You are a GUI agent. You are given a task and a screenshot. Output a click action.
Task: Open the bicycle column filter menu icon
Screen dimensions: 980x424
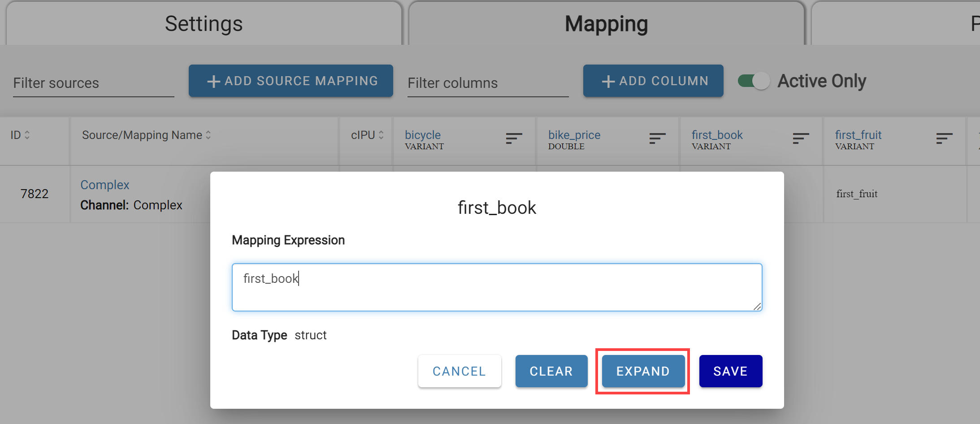coord(514,138)
